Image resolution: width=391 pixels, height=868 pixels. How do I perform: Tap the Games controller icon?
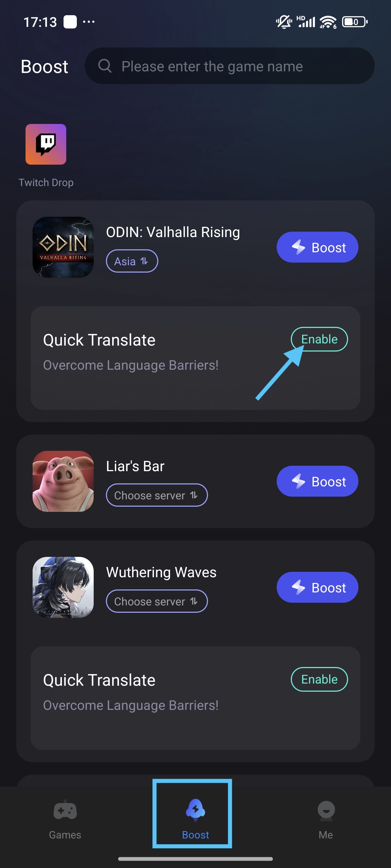[65, 810]
